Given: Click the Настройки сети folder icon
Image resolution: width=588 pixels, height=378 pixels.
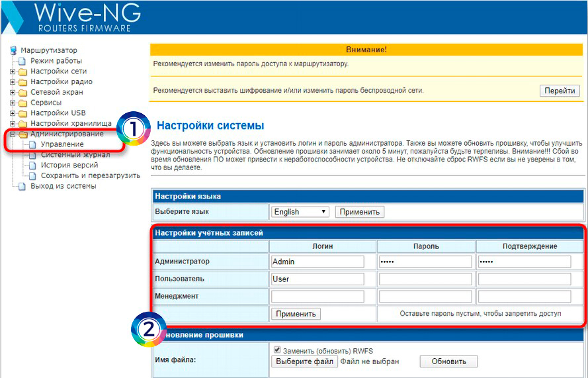Looking at the screenshot, I should [x=23, y=71].
